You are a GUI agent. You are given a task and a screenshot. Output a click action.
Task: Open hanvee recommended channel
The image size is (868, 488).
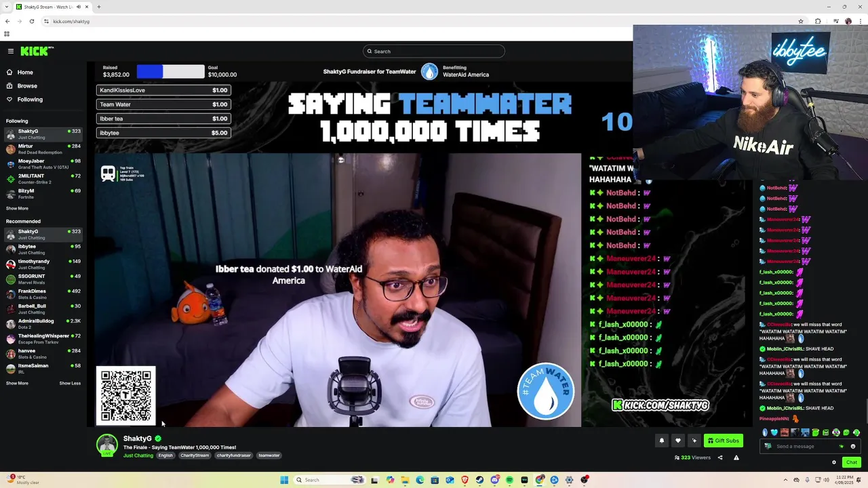tap(43, 354)
